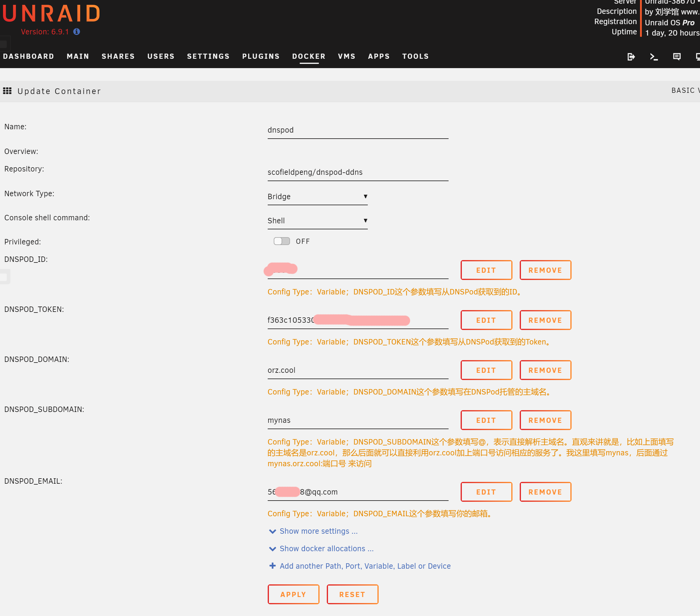Select Shell from Console shell command dropdown
The height and width of the screenshot is (616, 700).
[x=318, y=220]
